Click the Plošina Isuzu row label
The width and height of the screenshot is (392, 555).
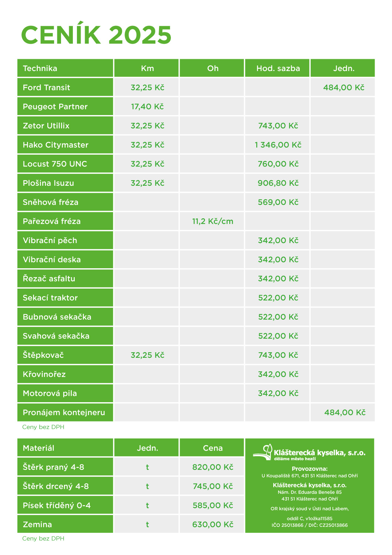pyautogui.click(x=65, y=183)
